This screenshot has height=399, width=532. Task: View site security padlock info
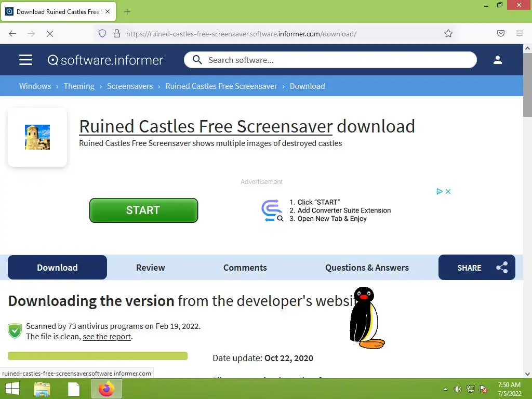(117, 34)
